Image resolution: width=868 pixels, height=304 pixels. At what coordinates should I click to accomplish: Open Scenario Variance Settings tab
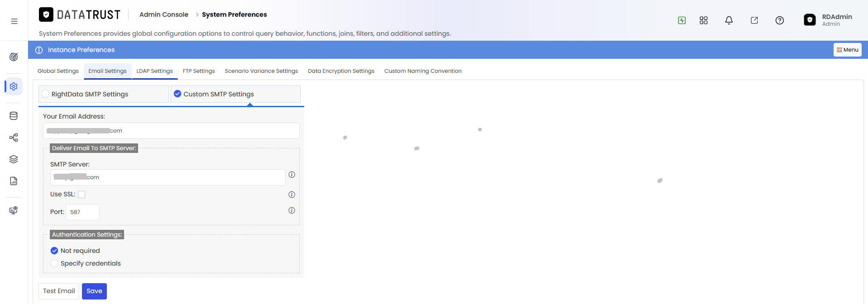[x=261, y=71]
